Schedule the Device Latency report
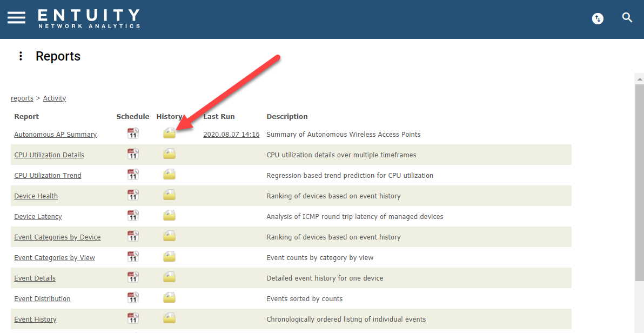The height and width of the screenshot is (333, 644). (x=133, y=215)
